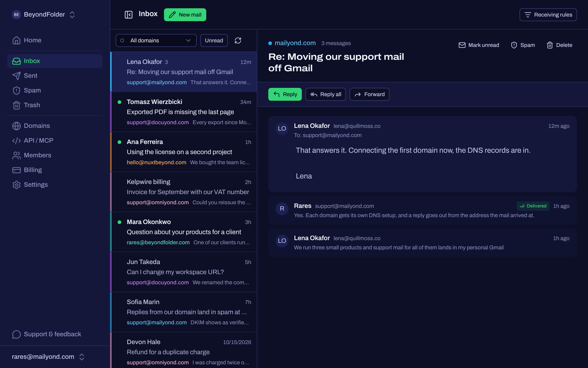588x368 pixels.
Task: Click the Support & feedback label
Action: click(52, 334)
